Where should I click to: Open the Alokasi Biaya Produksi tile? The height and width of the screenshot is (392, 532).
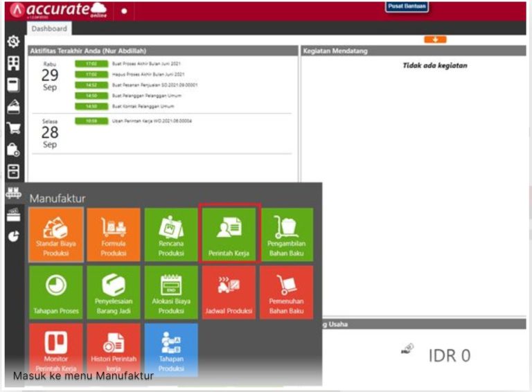coord(171,292)
